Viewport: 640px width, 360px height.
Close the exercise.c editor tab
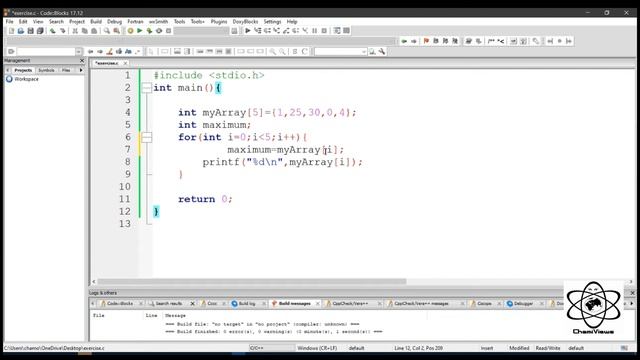[x=125, y=63]
